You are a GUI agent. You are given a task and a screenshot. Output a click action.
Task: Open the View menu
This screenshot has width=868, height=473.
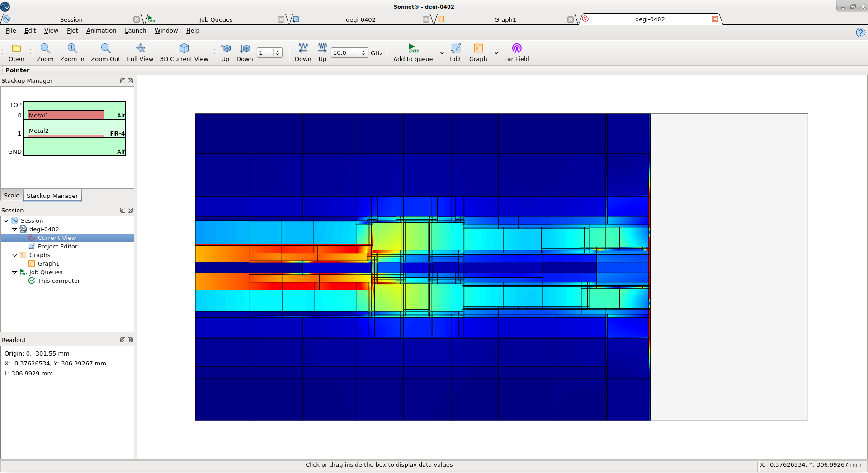(51, 30)
